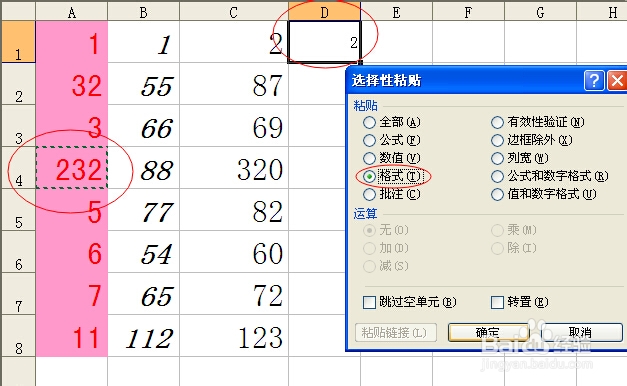Image resolution: width=627 pixels, height=386 pixels.
Task: Select the 边框除外(X) paste option
Action: click(532, 140)
